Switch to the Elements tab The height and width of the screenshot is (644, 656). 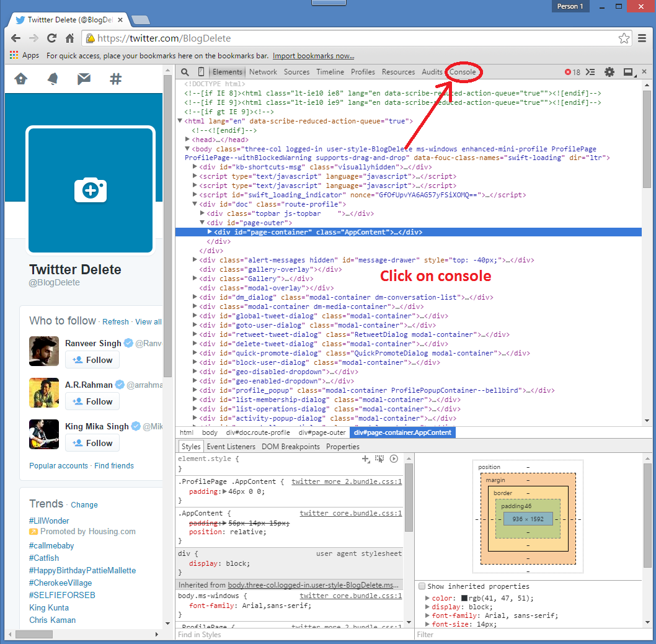(227, 72)
